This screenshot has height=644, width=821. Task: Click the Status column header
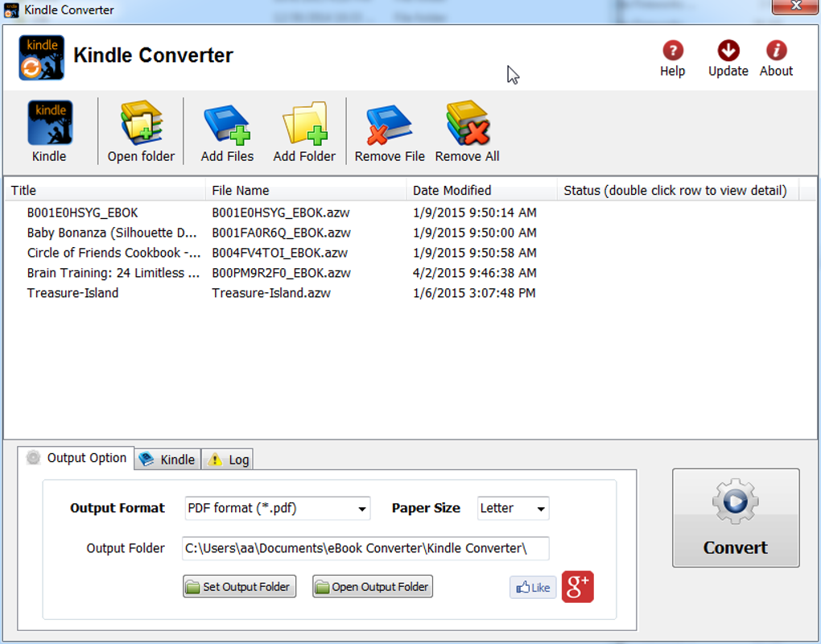coord(678,190)
